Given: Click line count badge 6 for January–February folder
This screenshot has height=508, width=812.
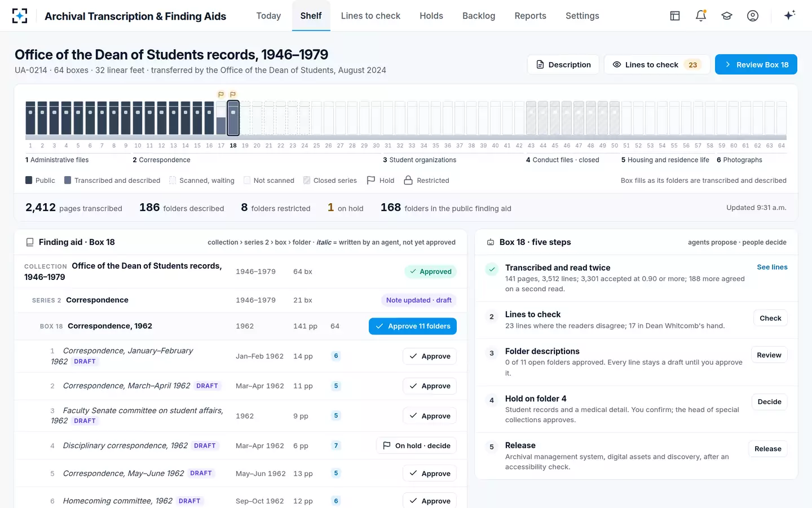Looking at the screenshot, I should pyautogui.click(x=336, y=356).
